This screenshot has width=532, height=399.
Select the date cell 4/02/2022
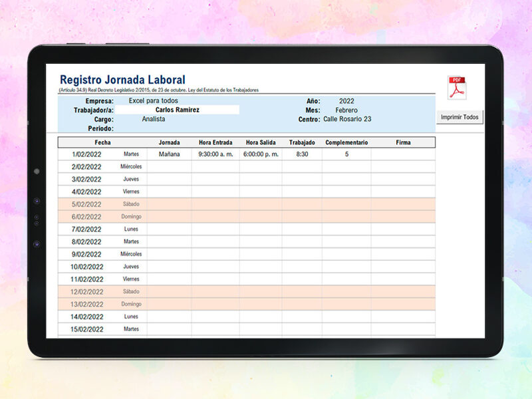pyautogui.click(x=86, y=192)
